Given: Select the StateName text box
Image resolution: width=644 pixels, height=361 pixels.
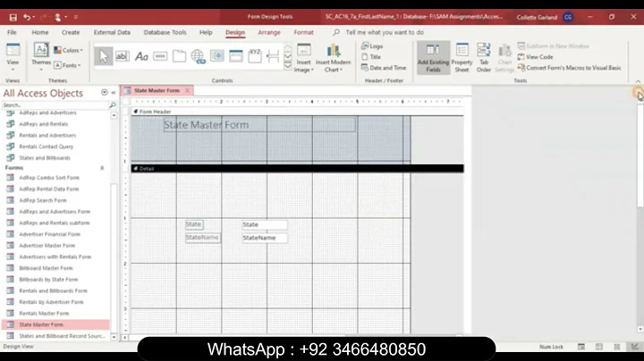Looking at the screenshot, I should pos(265,238).
